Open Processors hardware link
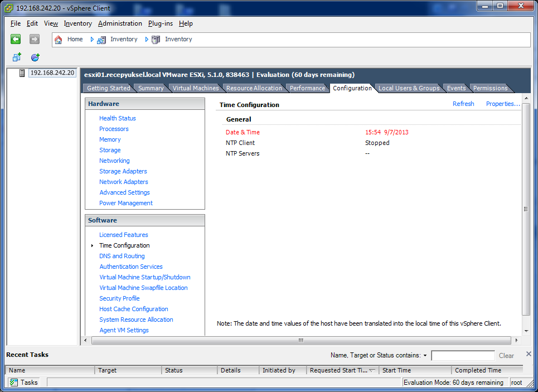 pyautogui.click(x=114, y=129)
